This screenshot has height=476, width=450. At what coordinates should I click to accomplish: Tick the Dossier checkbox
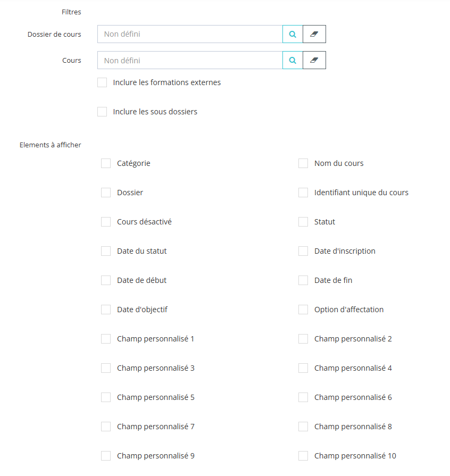coord(106,193)
